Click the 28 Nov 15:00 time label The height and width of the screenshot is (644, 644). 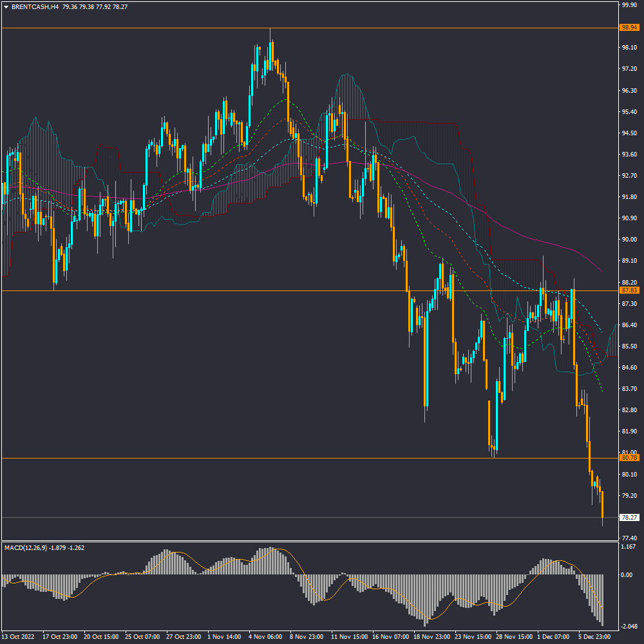513,636
